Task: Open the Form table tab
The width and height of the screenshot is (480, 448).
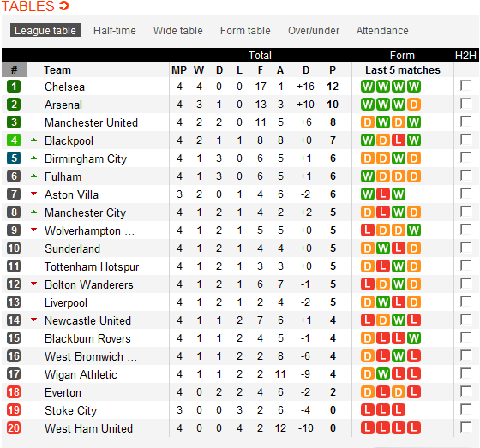Action: [245, 31]
